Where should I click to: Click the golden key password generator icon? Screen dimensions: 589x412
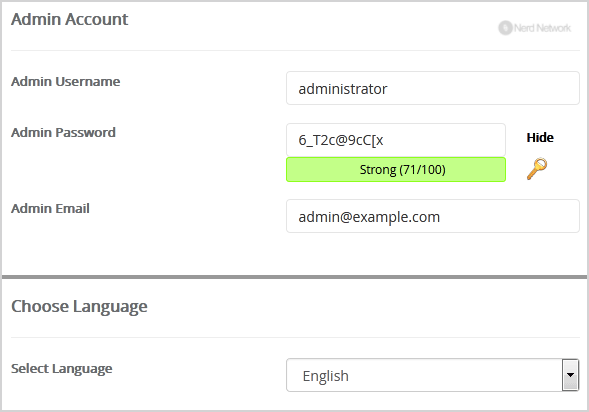[537, 169]
